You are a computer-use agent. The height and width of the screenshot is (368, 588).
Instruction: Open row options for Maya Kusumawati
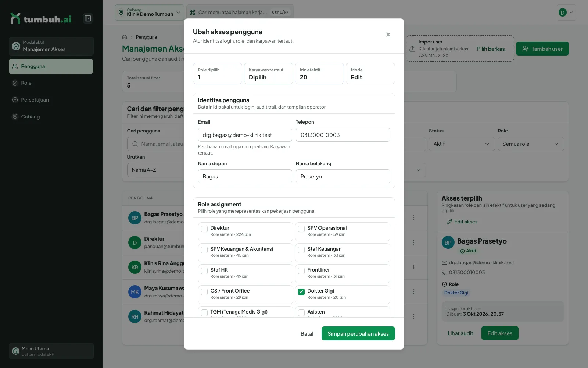[x=413, y=292]
